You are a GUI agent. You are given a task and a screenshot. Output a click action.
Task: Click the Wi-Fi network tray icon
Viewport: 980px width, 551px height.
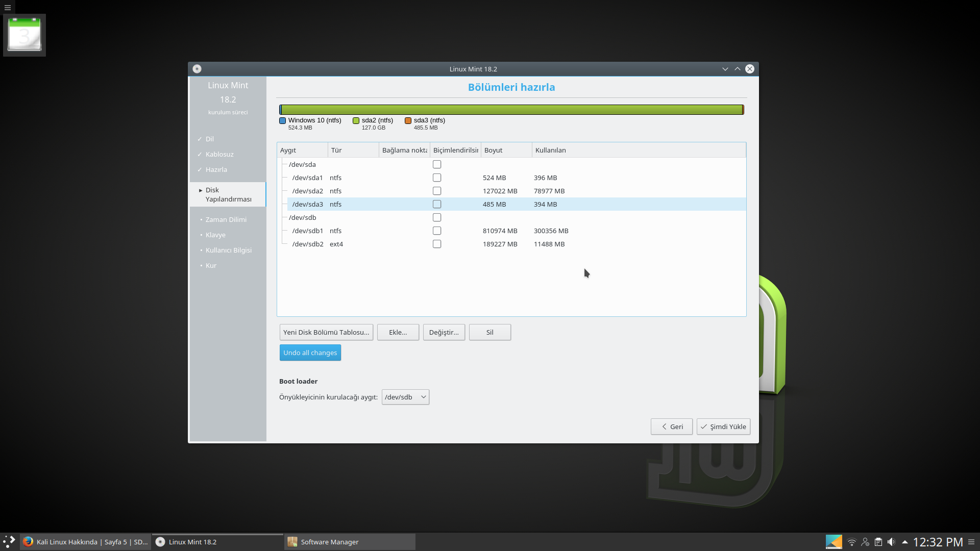(851, 542)
